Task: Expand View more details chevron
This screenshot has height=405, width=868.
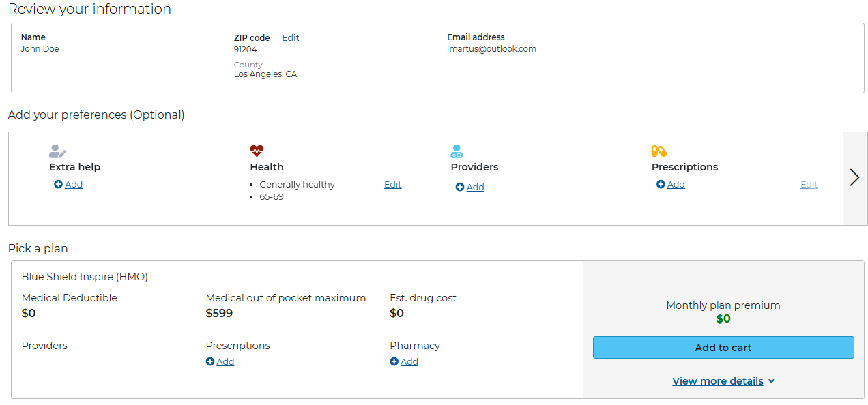Action: pos(771,381)
